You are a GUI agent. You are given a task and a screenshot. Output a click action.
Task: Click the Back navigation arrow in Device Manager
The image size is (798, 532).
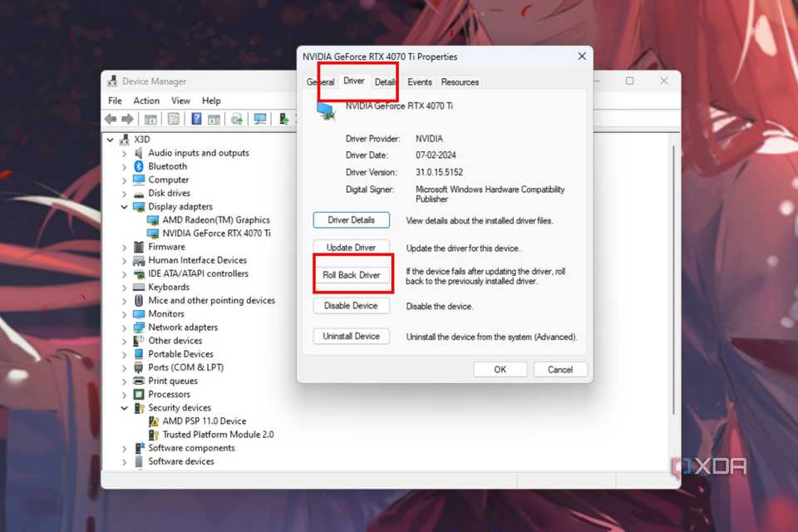(x=111, y=118)
